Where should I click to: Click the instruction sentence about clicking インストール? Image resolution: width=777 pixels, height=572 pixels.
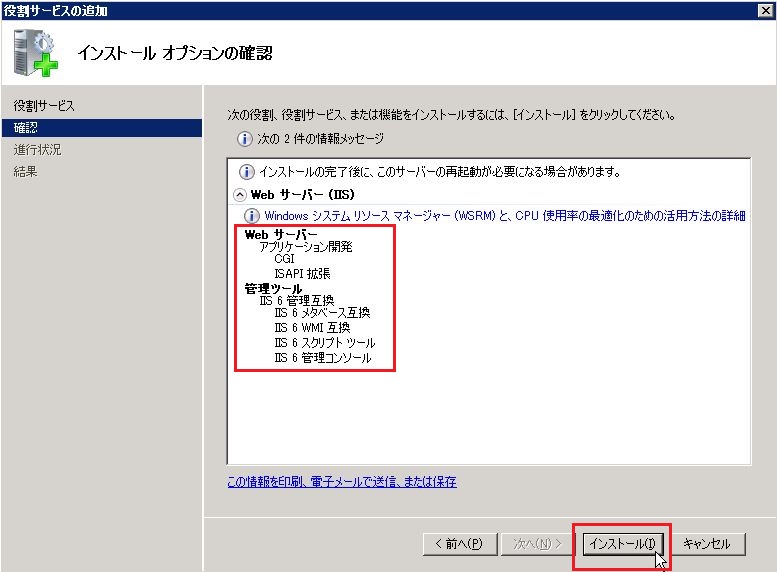[451, 115]
